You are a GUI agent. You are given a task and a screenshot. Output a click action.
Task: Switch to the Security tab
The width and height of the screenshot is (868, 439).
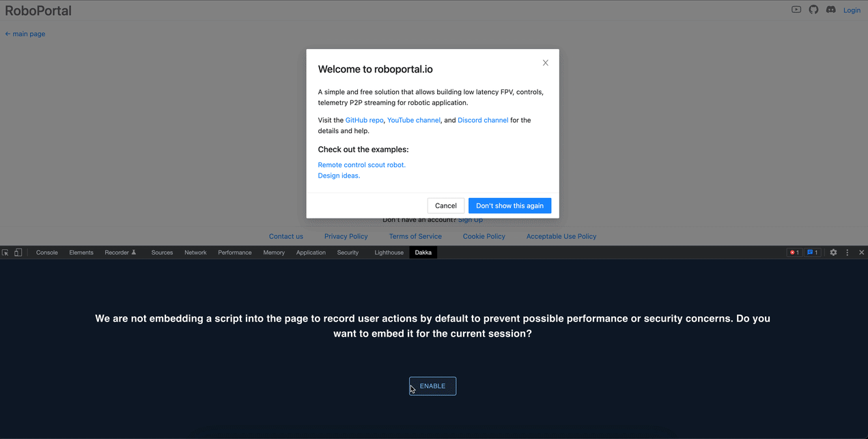(348, 253)
